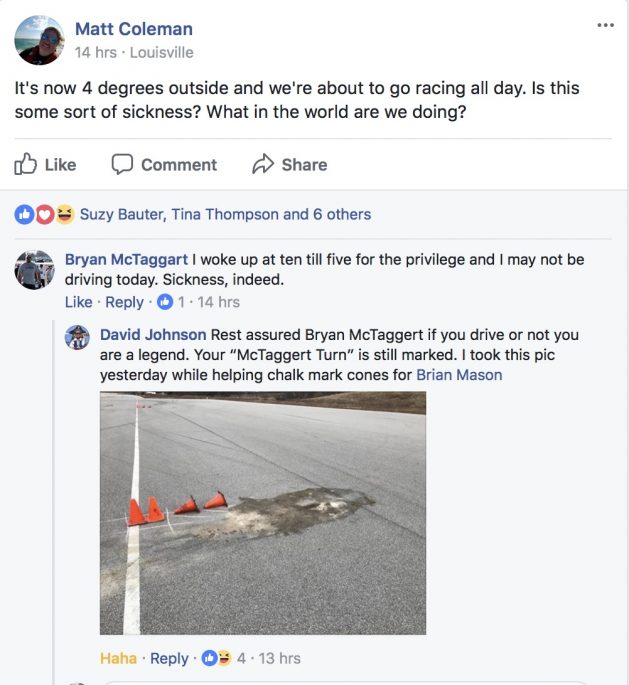
Task: Click the Share arrow icon
Action: point(263,164)
